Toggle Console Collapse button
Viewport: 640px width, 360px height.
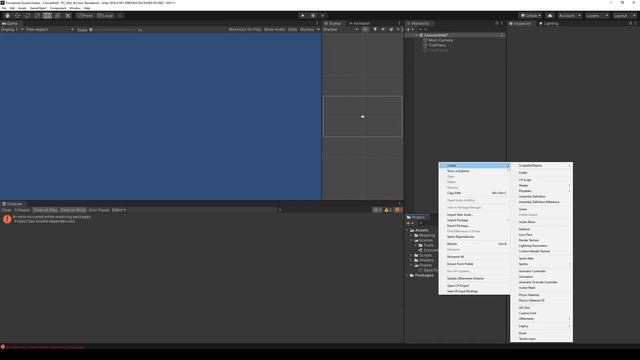[x=22, y=210]
